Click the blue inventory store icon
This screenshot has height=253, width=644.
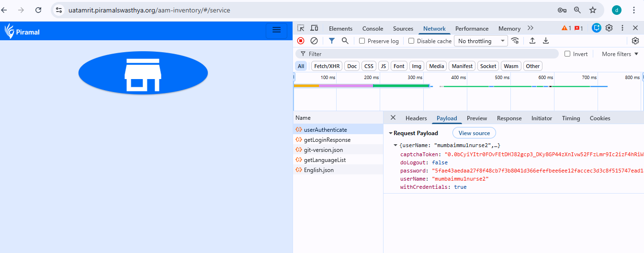[x=143, y=72]
